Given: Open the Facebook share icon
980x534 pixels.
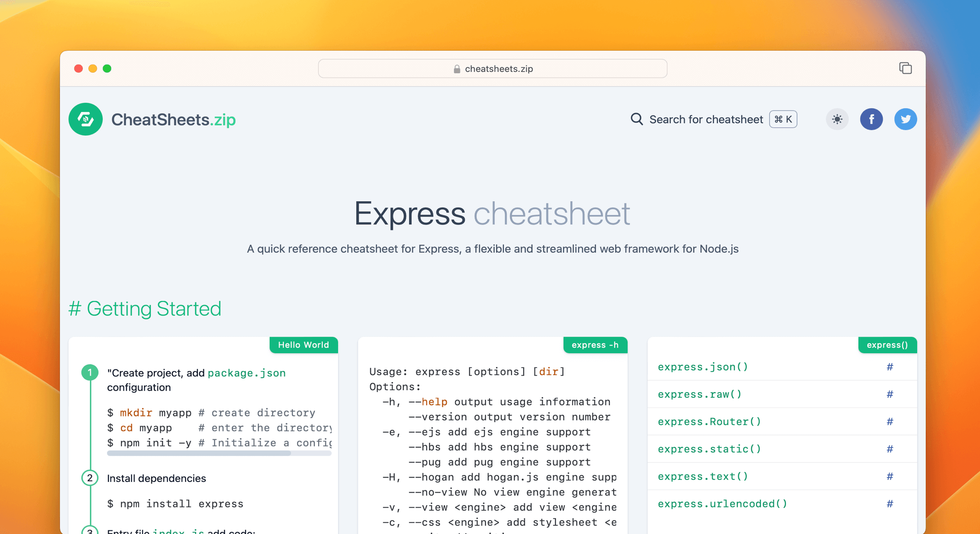Looking at the screenshot, I should click(871, 119).
